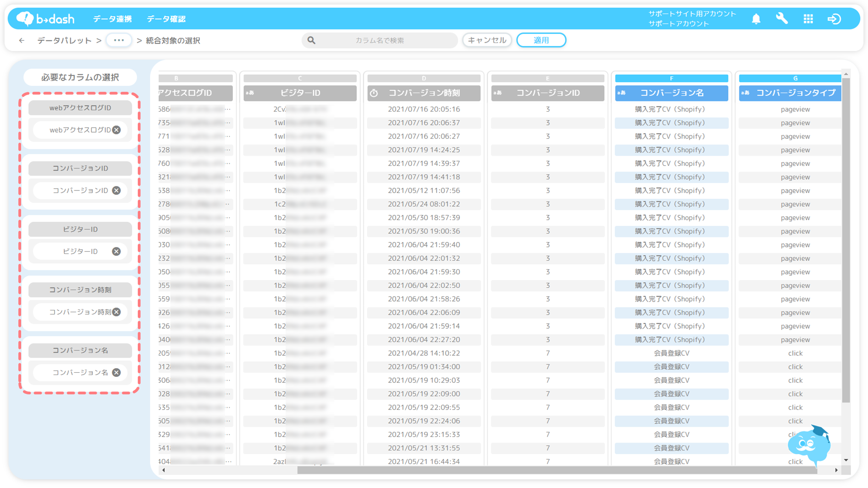This screenshot has width=868, height=488.
Task: Click the コンバージョン時刻 group heading in sidebar
Action: tap(80, 290)
